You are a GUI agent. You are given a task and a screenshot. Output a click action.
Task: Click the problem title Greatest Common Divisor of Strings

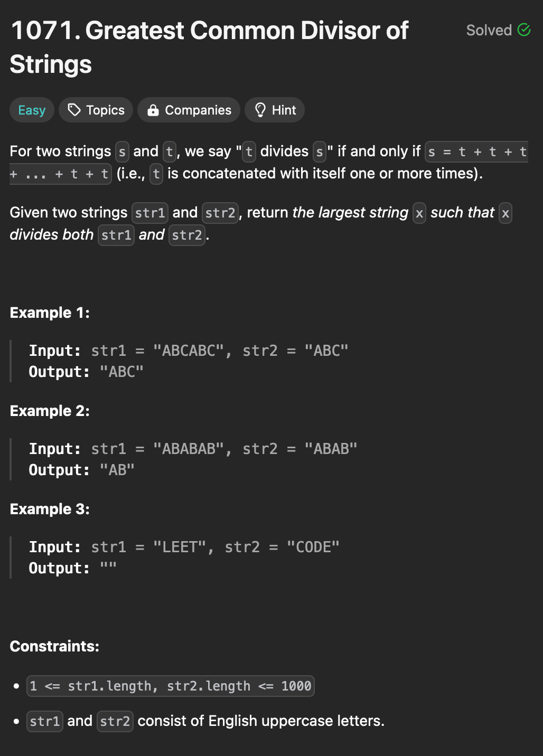click(x=209, y=48)
